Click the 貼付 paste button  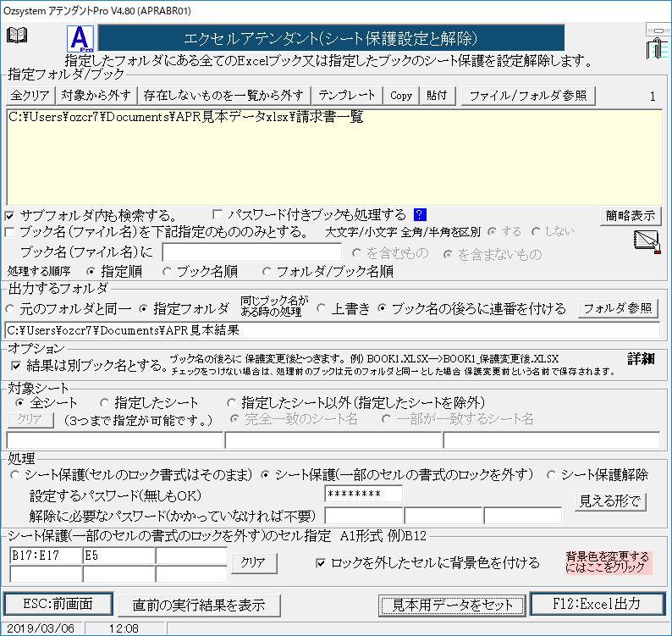pyautogui.click(x=438, y=96)
